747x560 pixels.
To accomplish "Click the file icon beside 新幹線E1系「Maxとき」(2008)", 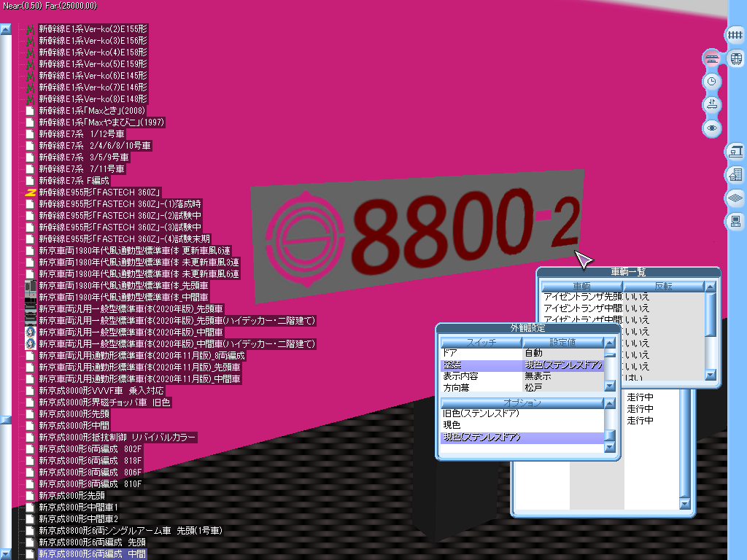I will 31,111.
